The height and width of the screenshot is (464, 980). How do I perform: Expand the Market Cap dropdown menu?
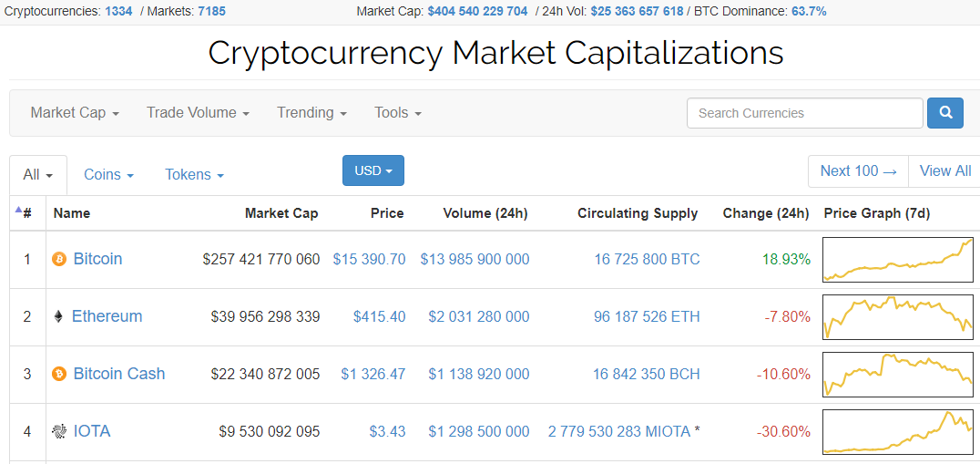pos(75,113)
